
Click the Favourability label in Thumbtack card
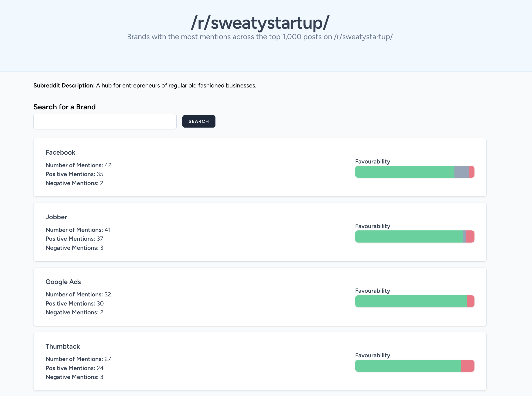372,355
